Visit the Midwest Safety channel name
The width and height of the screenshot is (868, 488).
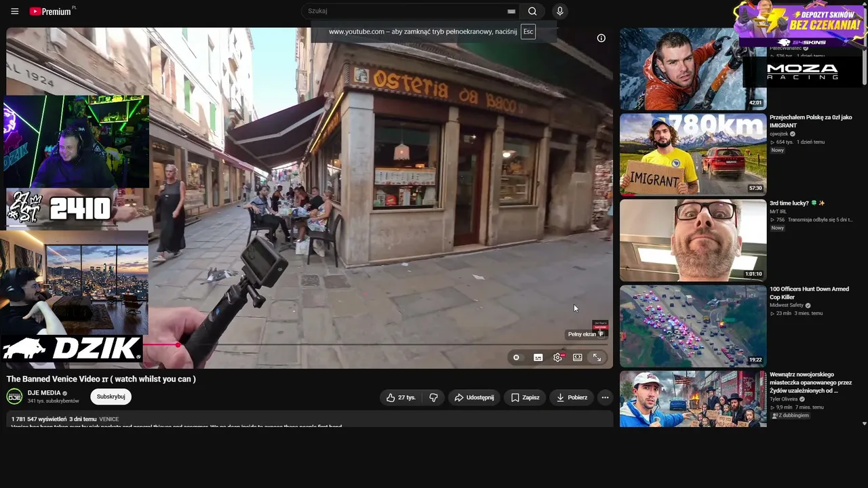pyautogui.click(x=787, y=305)
